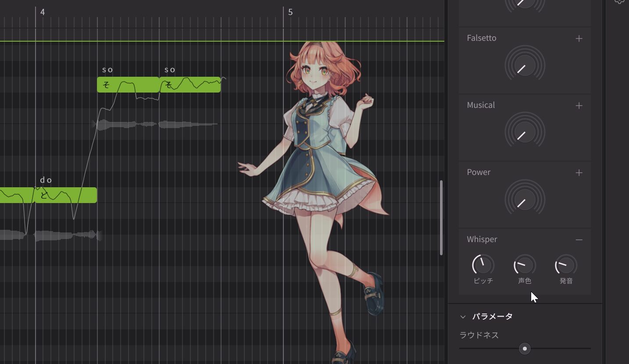The width and height of the screenshot is (629, 364).
Task: Click the パラメータ section heading
Action: coord(493,317)
